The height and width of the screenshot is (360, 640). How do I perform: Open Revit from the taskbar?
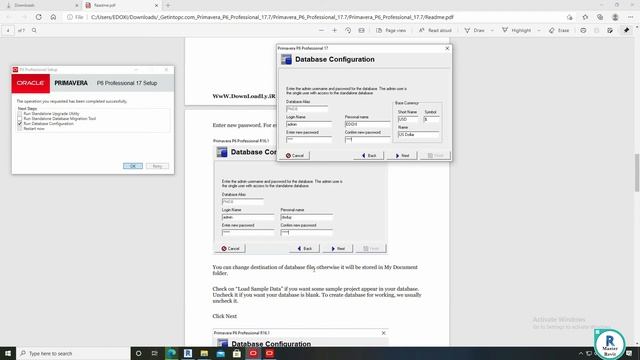click(x=188, y=353)
